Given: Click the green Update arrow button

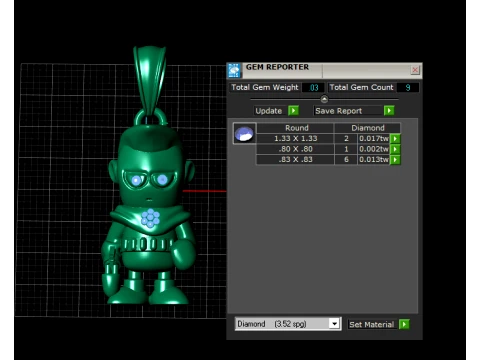Looking at the screenshot, I should [x=293, y=111].
